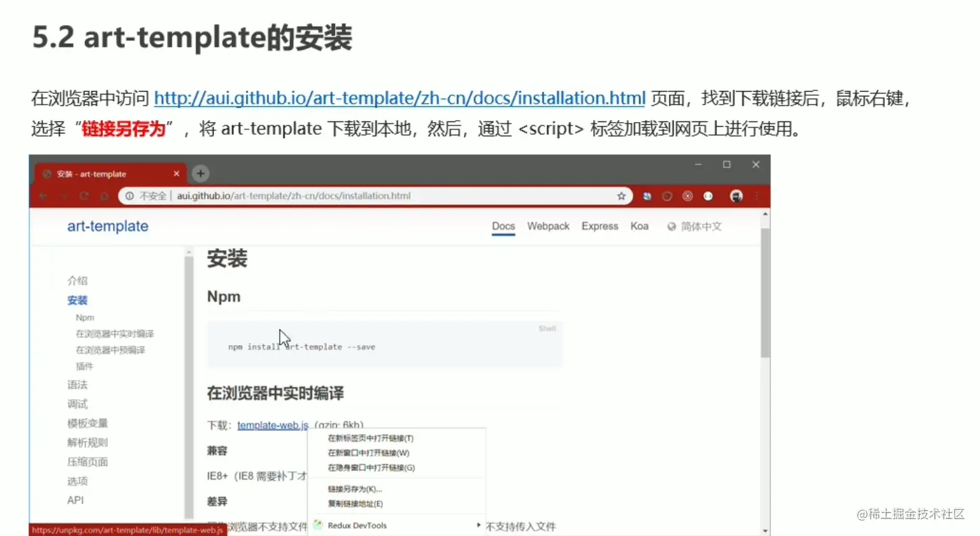Screen dimensions: 980x536
Task: Open the 简体中文 language selector
Action: (695, 227)
